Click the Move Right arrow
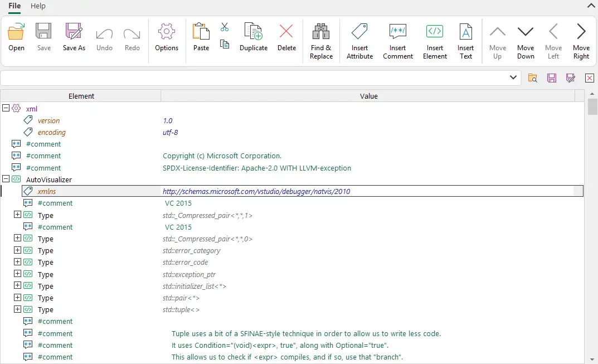The width and height of the screenshot is (598, 364). 581,31
